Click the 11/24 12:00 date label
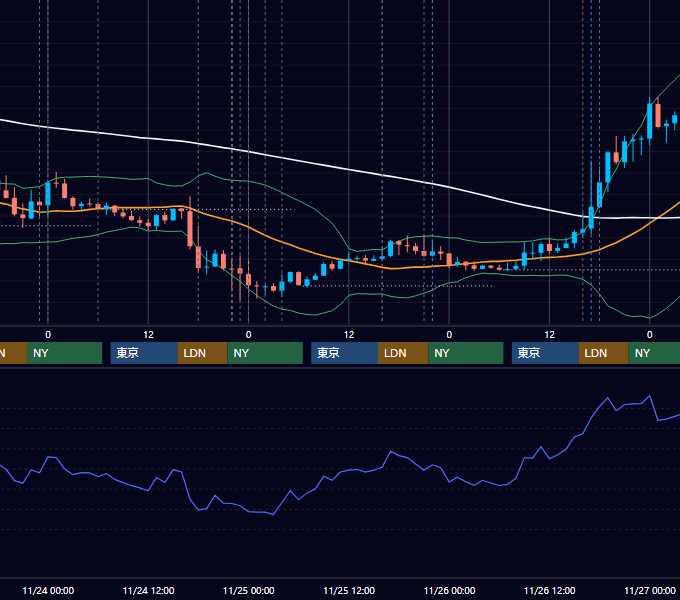The width and height of the screenshot is (680, 600). pos(148,590)
